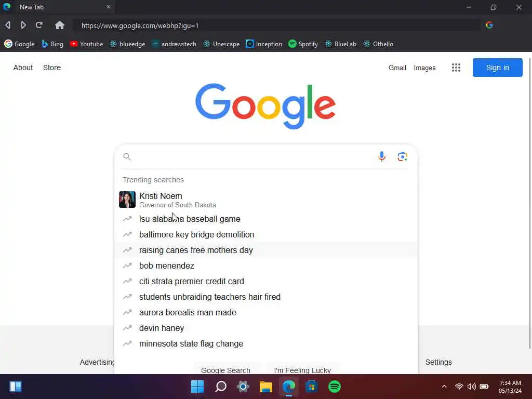Restore down the browser window

(x=494, y=7)
